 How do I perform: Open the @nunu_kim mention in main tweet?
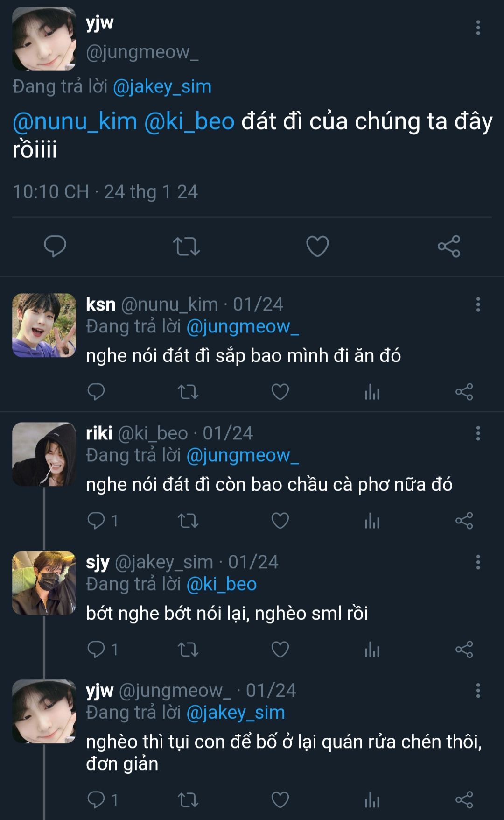click(x=75, y=121)
